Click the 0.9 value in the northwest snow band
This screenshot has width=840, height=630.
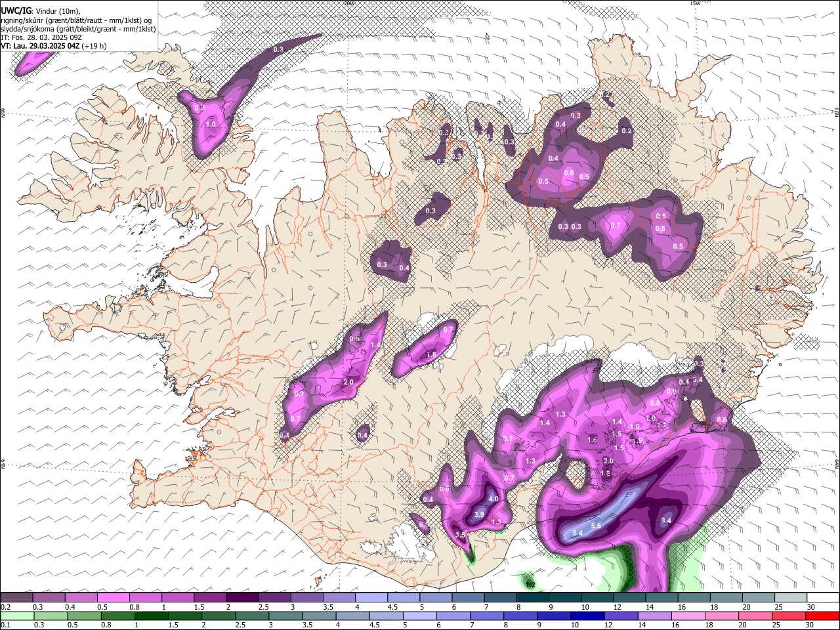pyautogui.click(x=199, y=107)
